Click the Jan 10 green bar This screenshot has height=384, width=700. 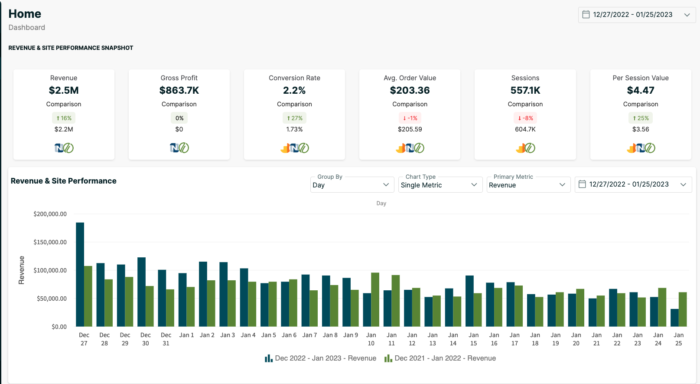[x=375, y=300]
